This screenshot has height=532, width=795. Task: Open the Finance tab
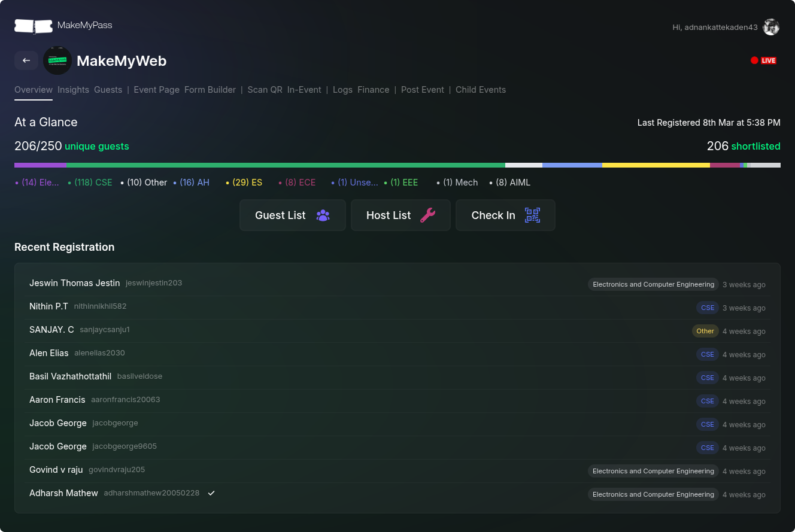pos(374,90)
